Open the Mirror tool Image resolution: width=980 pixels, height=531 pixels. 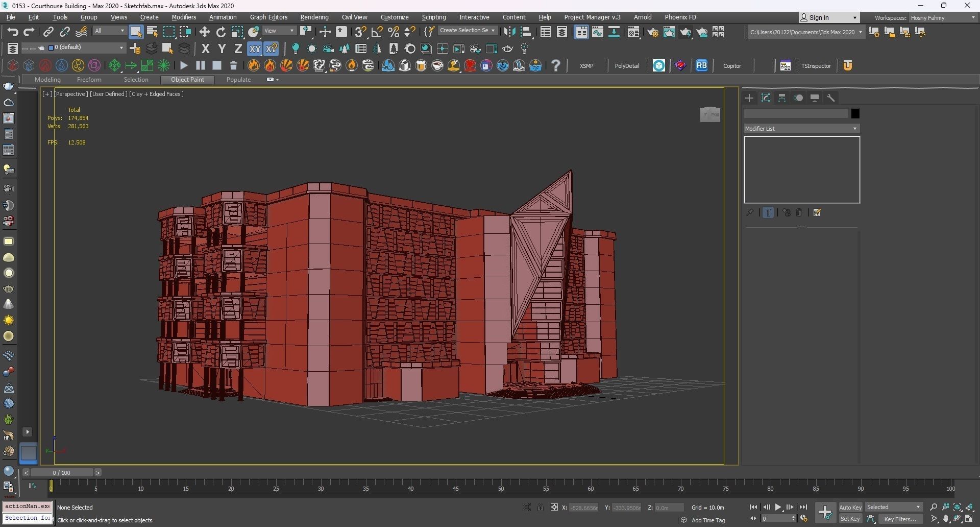pos(509,32)
